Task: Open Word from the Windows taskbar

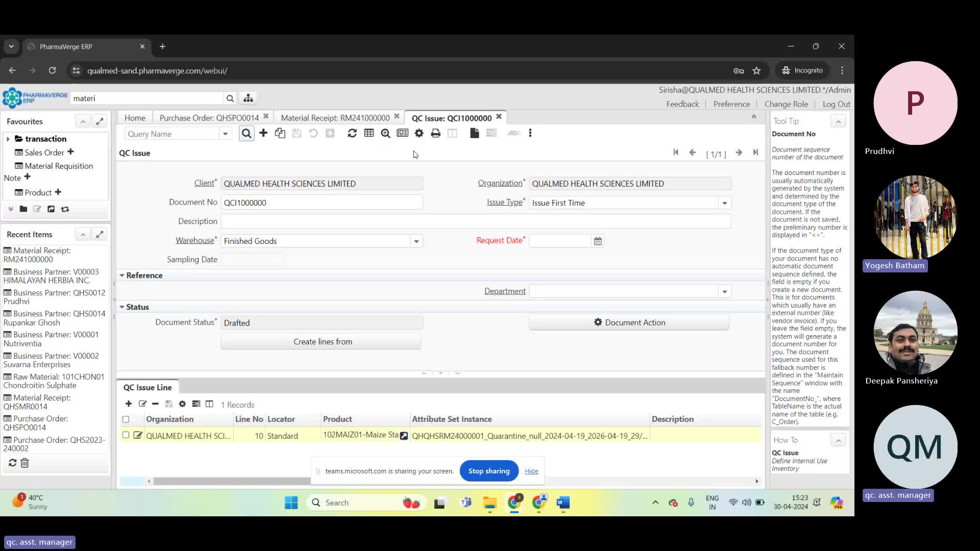Action: coord(563,503)
